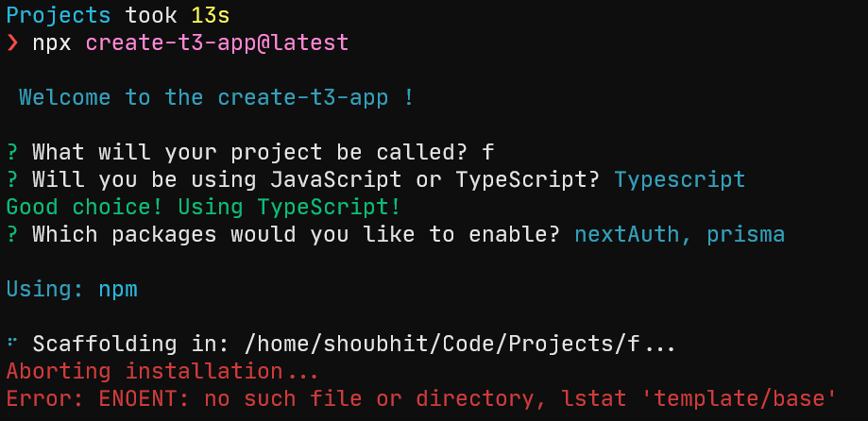This screenshot has width=868, height=421.
Task: Click the project name answer f
Action: (488, 152)
